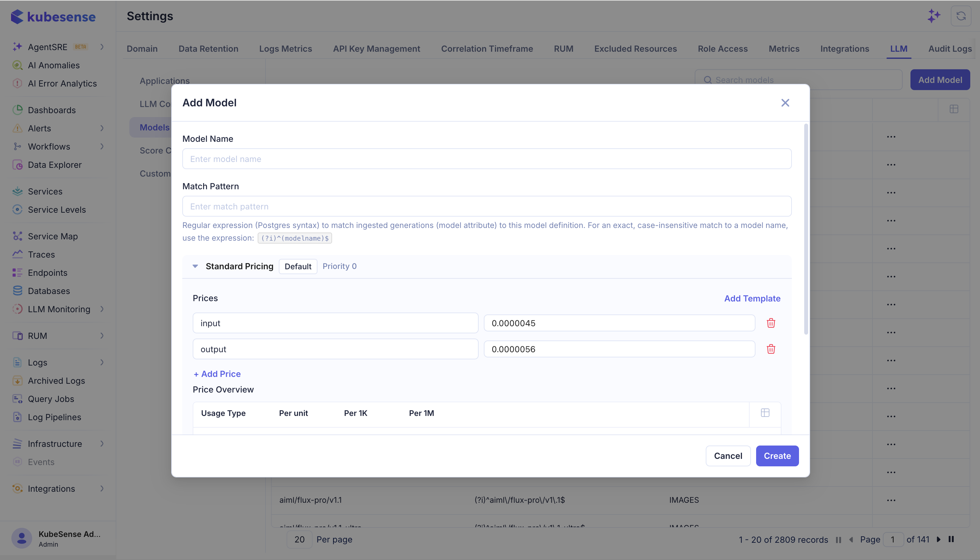
Task: Expand Workflows sidebar submenu
Action: pyautogui.click(x=102, y=147)
